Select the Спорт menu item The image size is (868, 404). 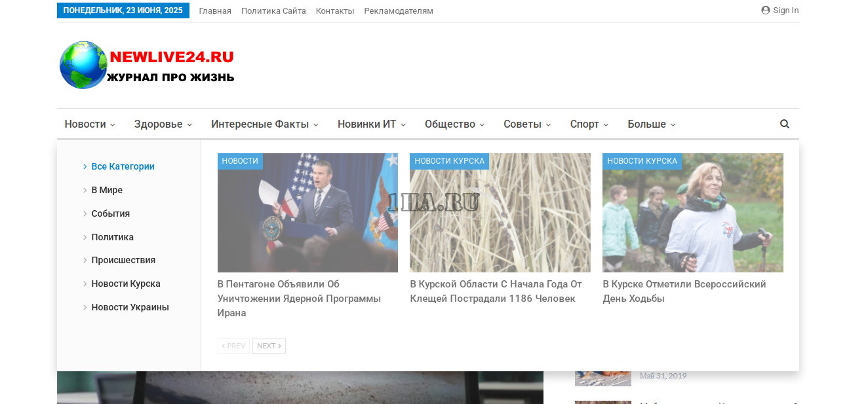coord(589,124)
